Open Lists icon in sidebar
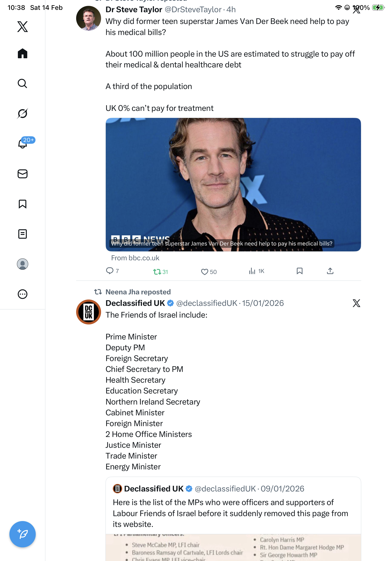 pyautogui.click(x=23, y=234)
